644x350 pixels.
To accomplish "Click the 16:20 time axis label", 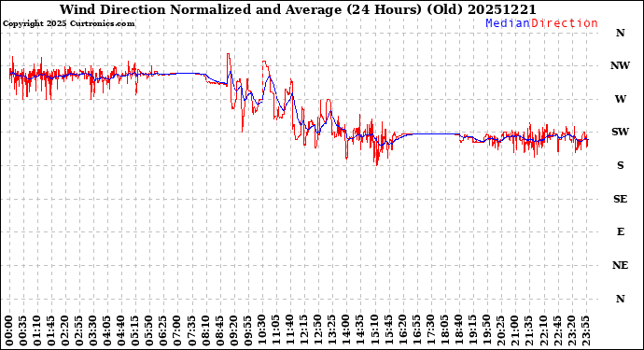I will click(x=402, y=330).
